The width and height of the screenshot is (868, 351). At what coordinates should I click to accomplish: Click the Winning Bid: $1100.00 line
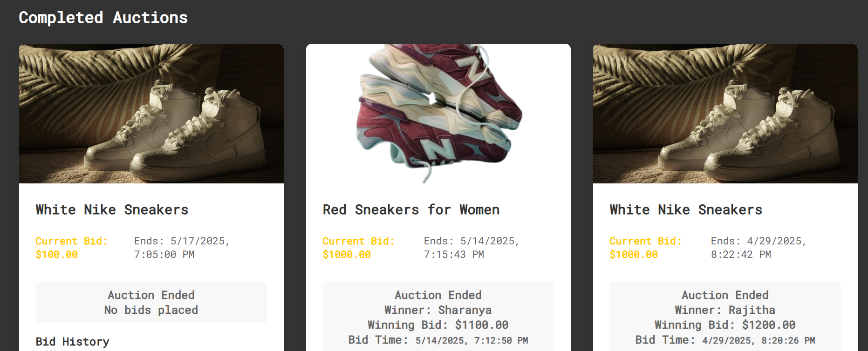(438, 325)
